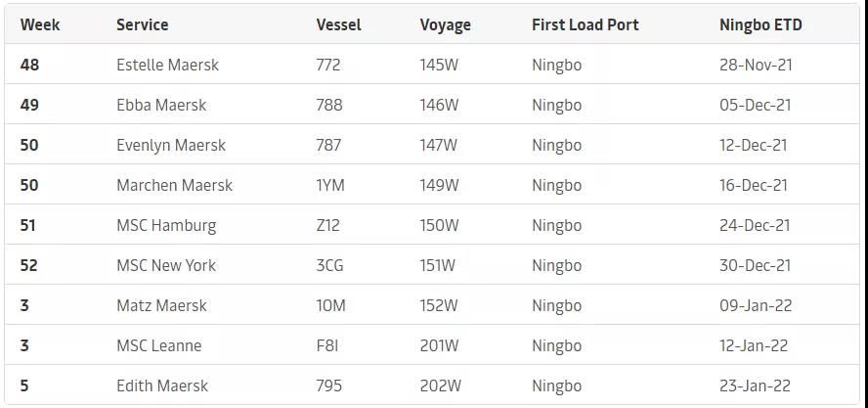Click the Evenlyn Maersk row entry
The height and width of the screenshot is (408, 868).
[171, 145]
